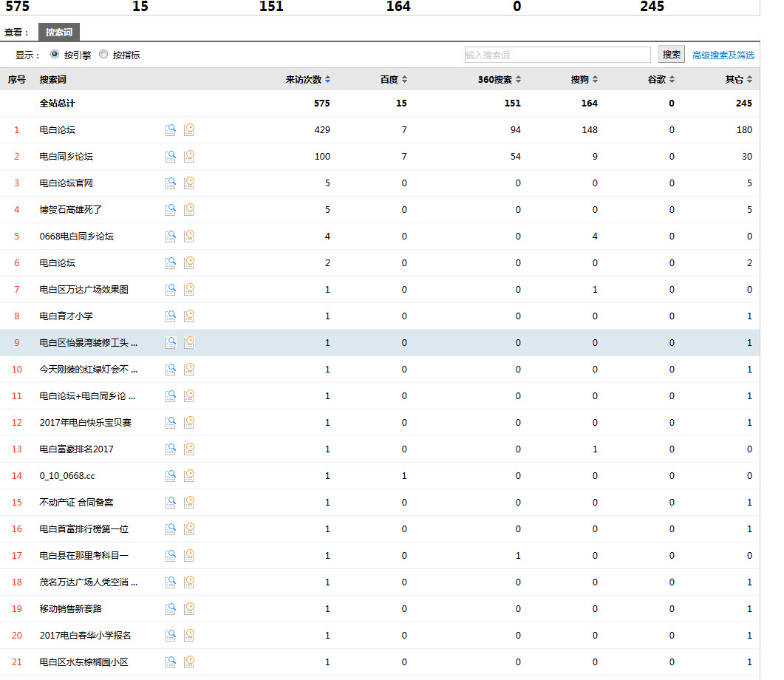Open detail magnifier icon for 0668电白同乡论坛

[171, 237]
